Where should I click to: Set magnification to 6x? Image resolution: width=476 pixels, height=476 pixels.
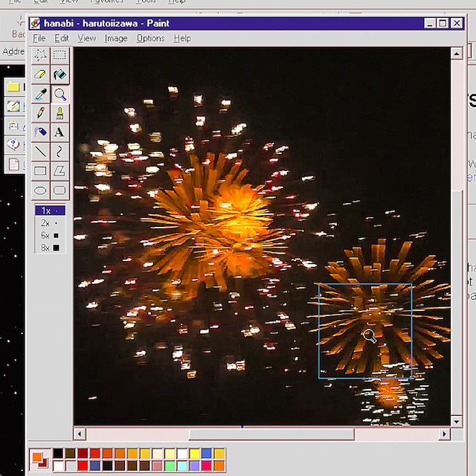pos(50,235)
